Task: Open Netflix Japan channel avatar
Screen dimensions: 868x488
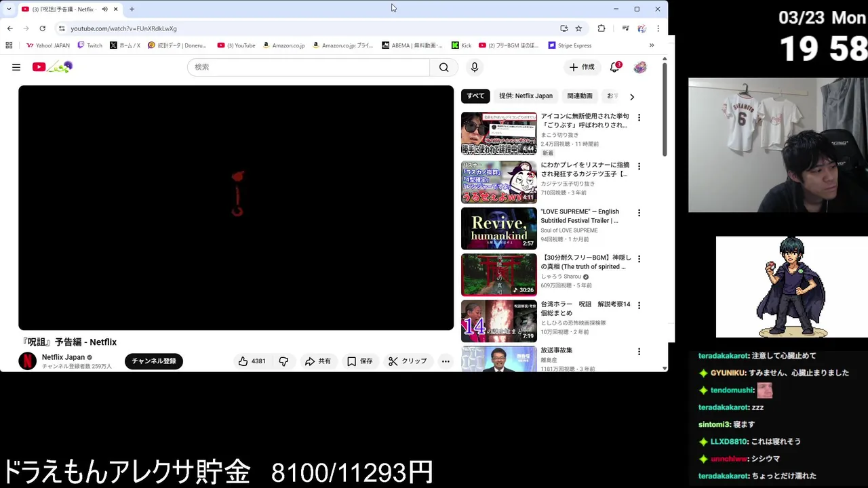Action: (27, 361)
